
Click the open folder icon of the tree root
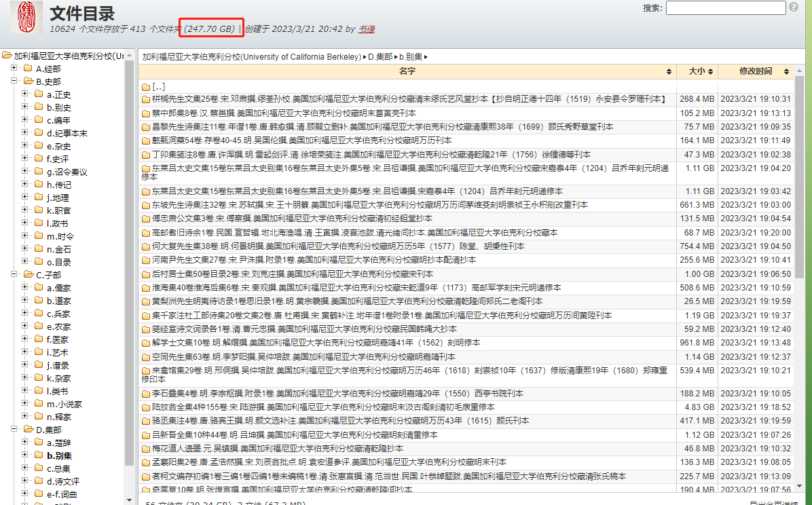click(x=7, y=56)
